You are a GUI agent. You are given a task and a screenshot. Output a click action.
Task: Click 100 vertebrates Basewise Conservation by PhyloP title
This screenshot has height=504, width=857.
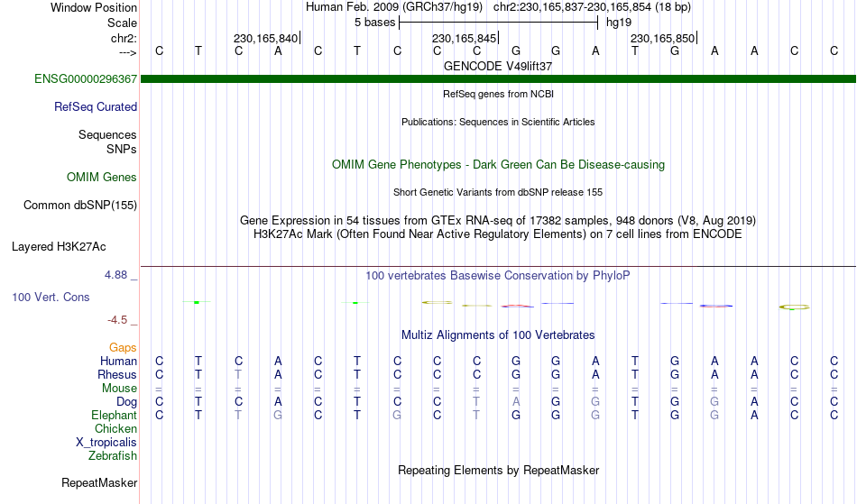pyautogui.click(x=498, y=276)
